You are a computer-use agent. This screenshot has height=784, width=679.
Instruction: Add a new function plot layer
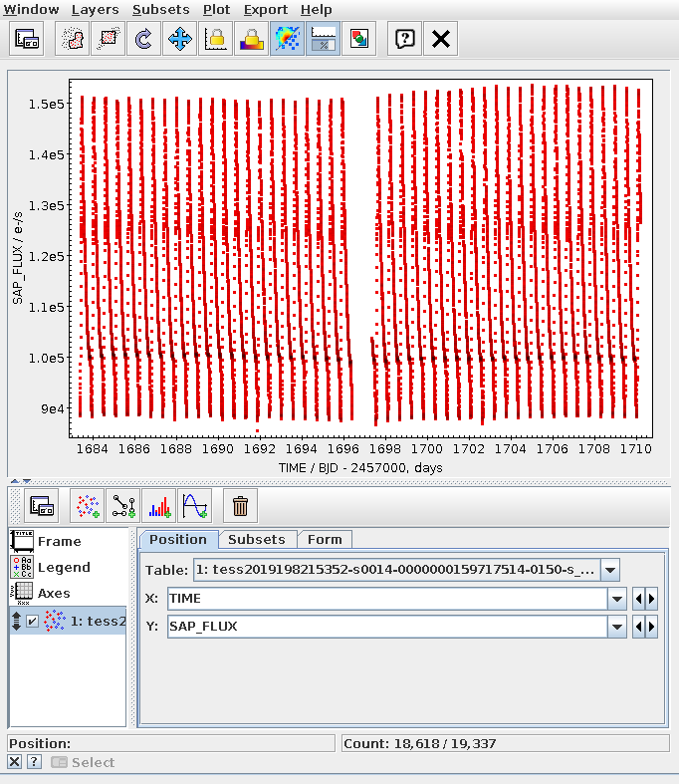pyautogui.click(x=195, y=506)
